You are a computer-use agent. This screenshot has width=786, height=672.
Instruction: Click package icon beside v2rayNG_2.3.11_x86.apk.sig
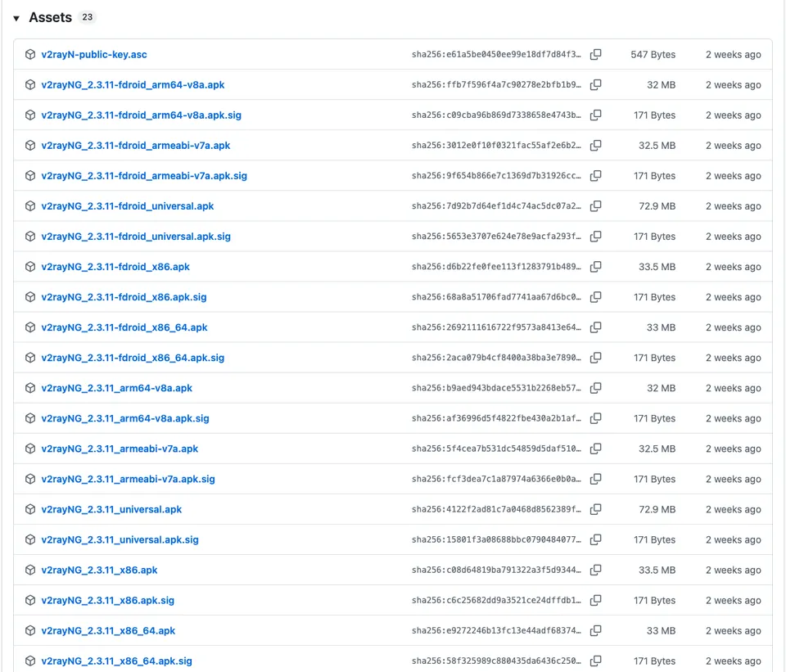(30, 600)
